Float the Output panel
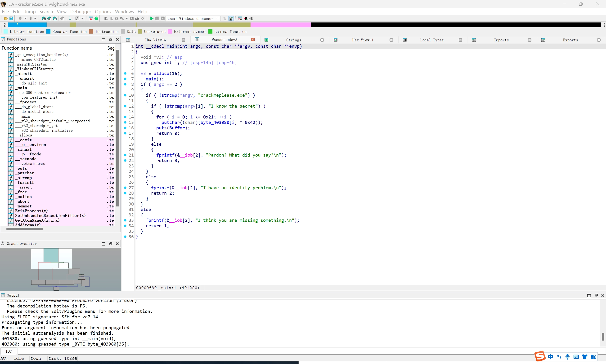Screen dimensions: 606x364 tap(596, 295)
